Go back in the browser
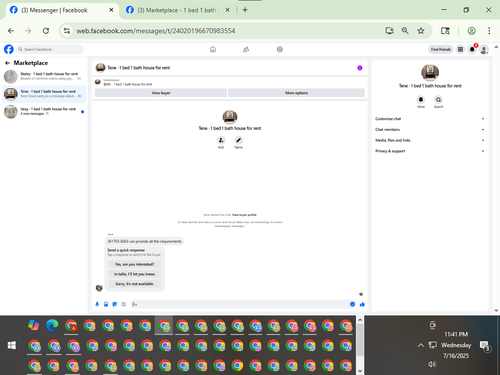500x375 pixels. coord(11,31)
